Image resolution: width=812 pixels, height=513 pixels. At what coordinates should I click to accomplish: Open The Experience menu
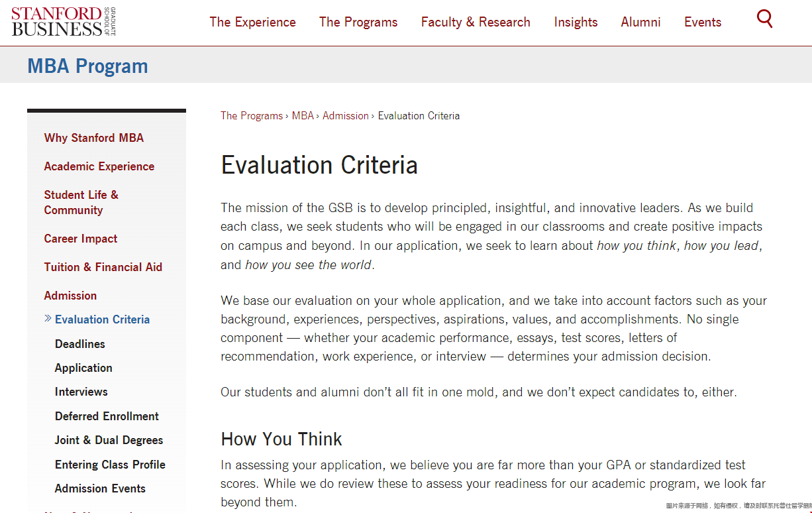[x=252, y=22]
